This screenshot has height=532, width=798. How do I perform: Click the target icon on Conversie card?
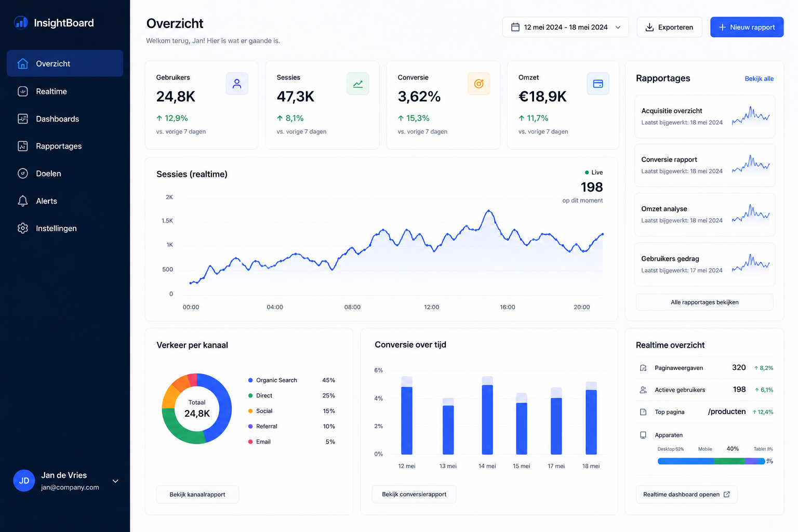(479, 84)
